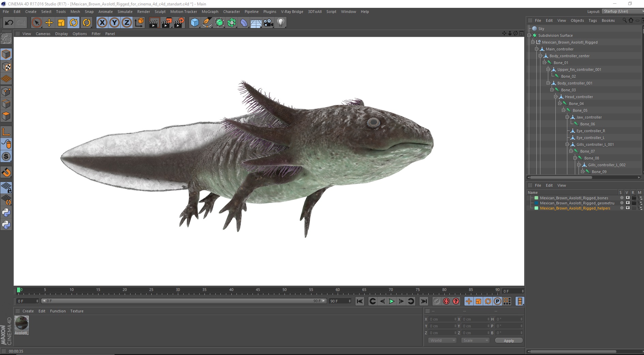Toggle visibility eye for Rigged_helpers layer

pyautogui.click(x=628, y=208)
